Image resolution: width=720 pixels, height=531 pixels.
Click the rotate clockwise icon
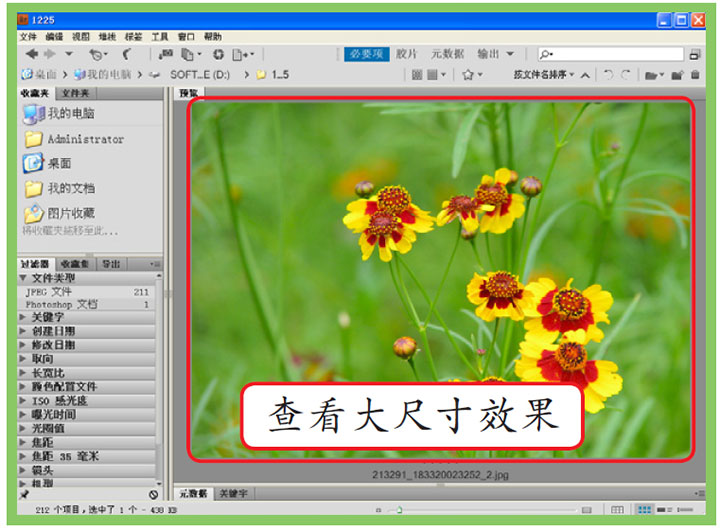tap(626, 75)
